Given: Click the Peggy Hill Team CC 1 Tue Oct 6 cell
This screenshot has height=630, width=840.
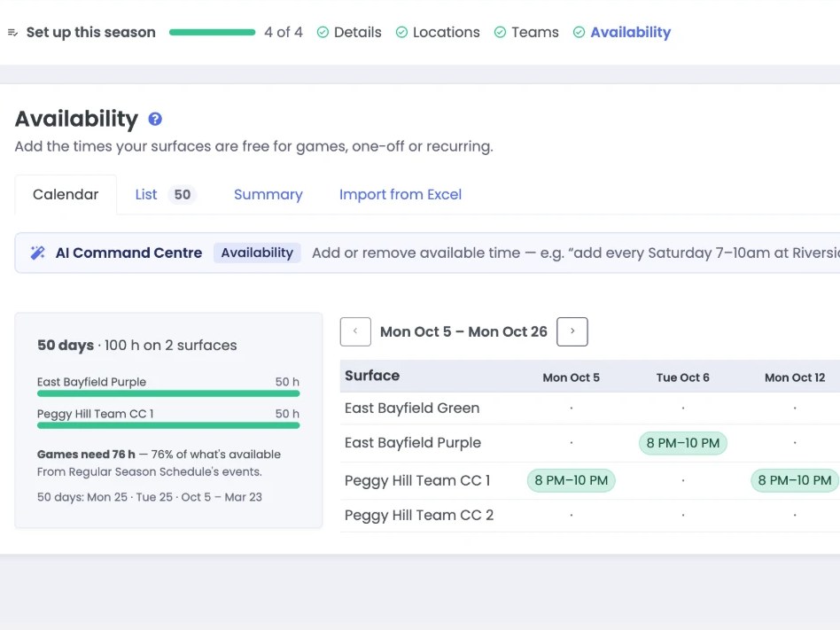Looking at the screenshot, I should [683, 480].
